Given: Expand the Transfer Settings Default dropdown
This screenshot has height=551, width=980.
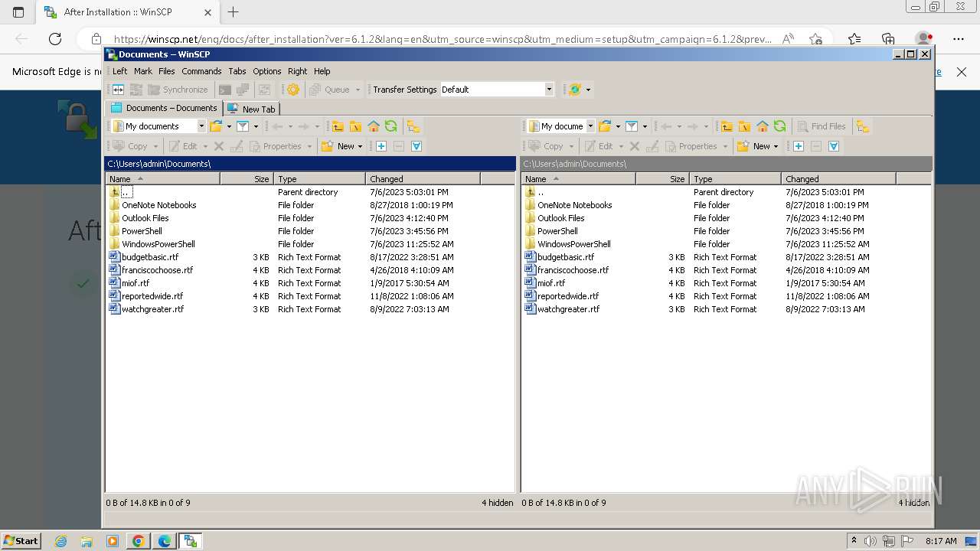Looking at the screenshot, I should click(x=549, y=90).
